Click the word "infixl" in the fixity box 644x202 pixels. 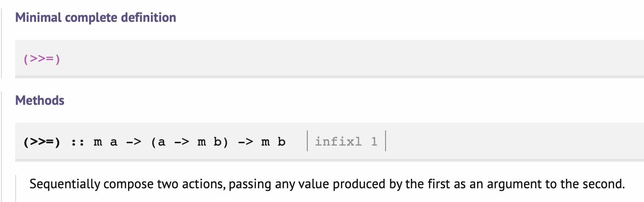tap(338, 142)
